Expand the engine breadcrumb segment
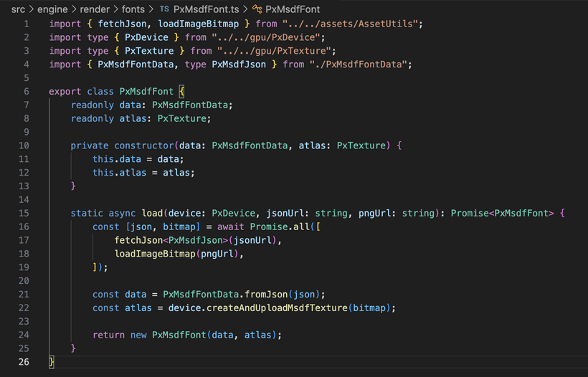The height and width of the screenshot is (377, 588). click(52, 9)
